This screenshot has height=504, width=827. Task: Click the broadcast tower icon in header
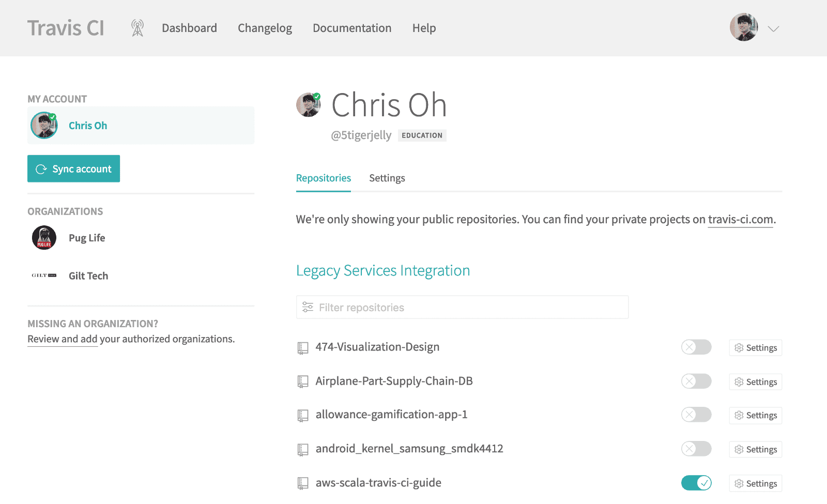tap(137, 28)
